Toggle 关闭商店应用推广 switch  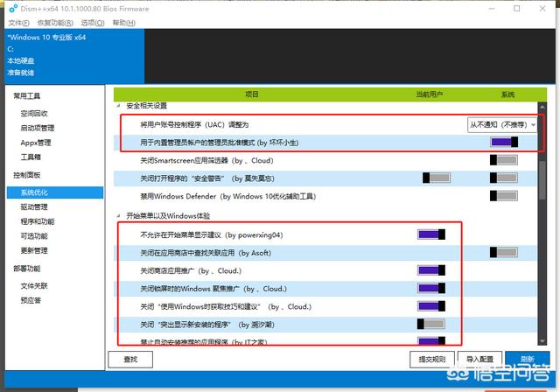431,270
